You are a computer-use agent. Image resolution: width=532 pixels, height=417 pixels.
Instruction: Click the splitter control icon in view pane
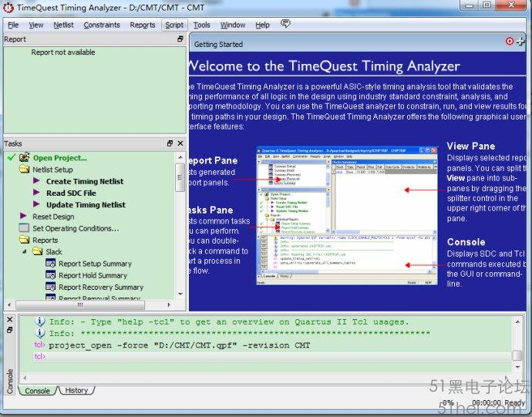click(520, 42)
